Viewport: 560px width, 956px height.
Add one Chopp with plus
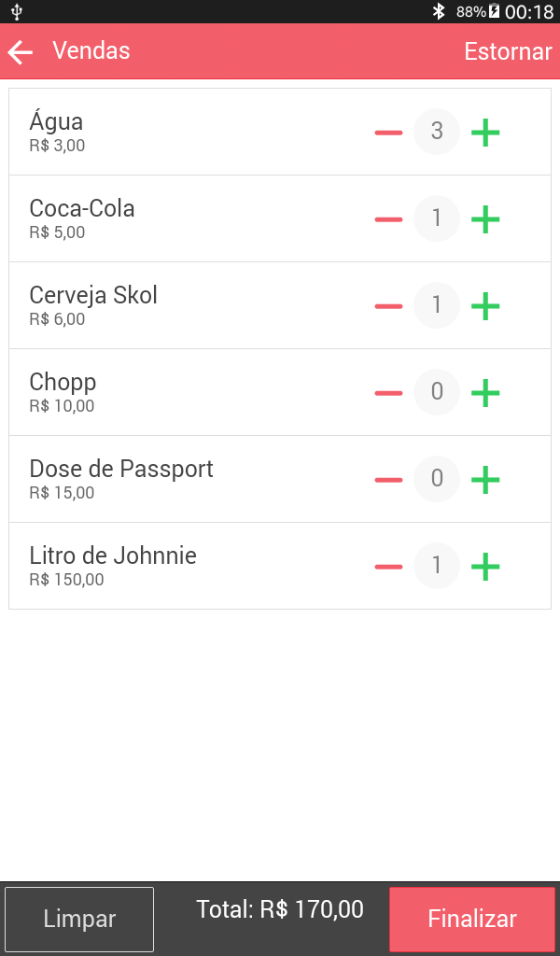pyautogui.click(x=484, y=393)
